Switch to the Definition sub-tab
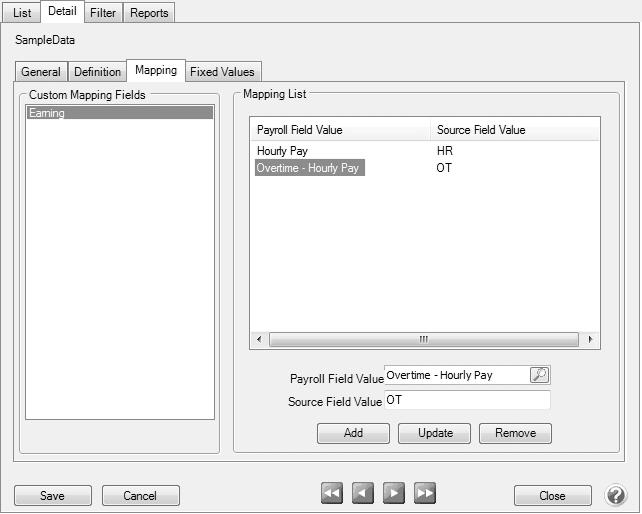 pyautogui.click(x=97, y=72)
